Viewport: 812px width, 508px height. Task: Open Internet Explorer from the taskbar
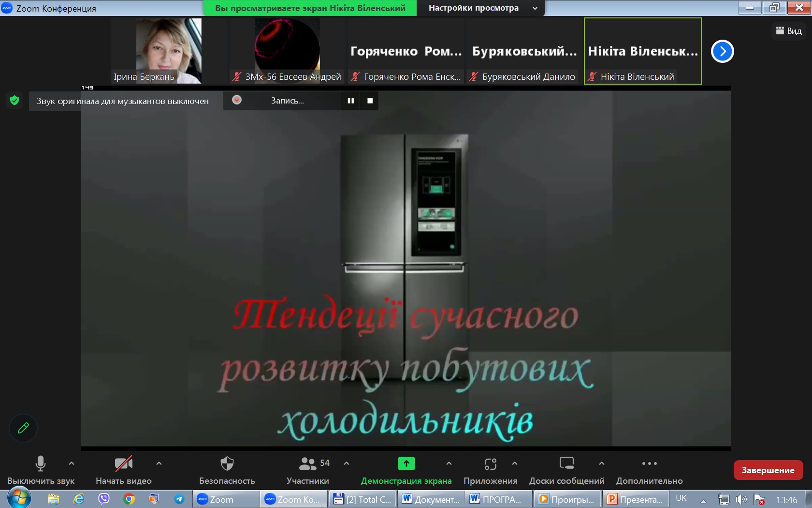tap(79, 499)
